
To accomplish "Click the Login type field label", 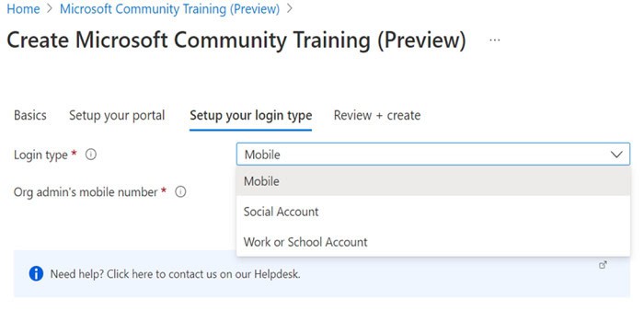I will (x=40, y=155).
